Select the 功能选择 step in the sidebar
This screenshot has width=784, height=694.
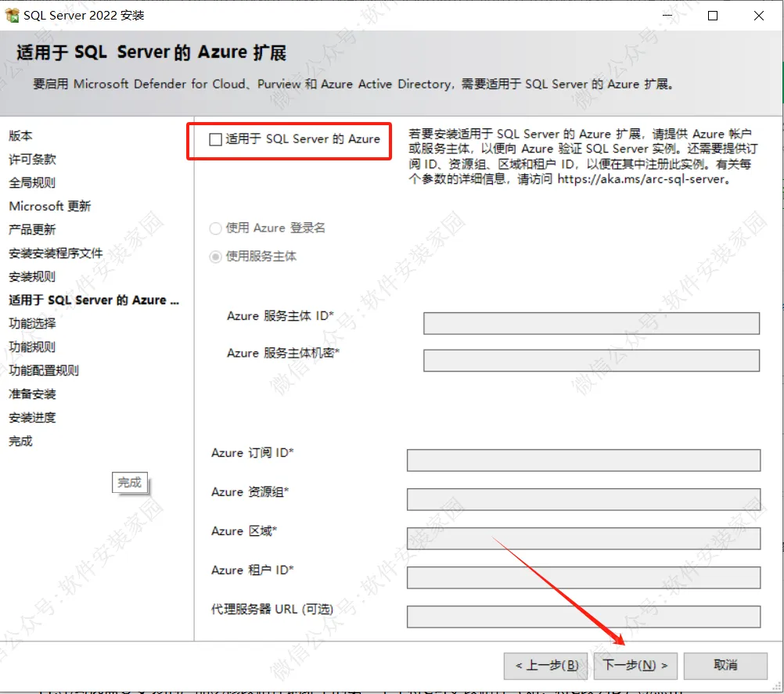click(x=32, y=323)
